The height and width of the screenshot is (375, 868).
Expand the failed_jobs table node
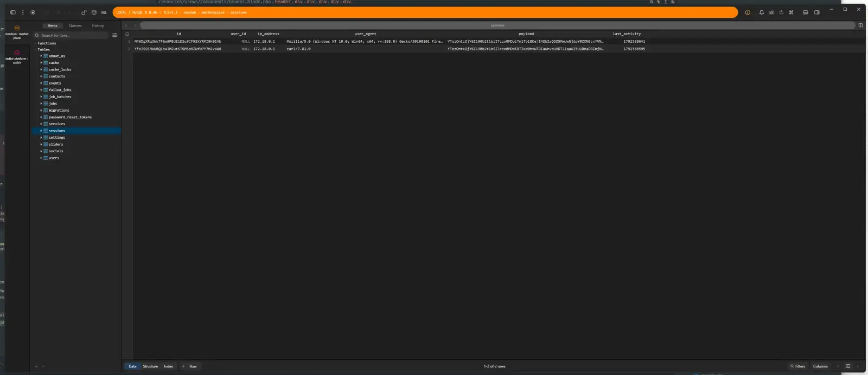[x=41, y=90]
